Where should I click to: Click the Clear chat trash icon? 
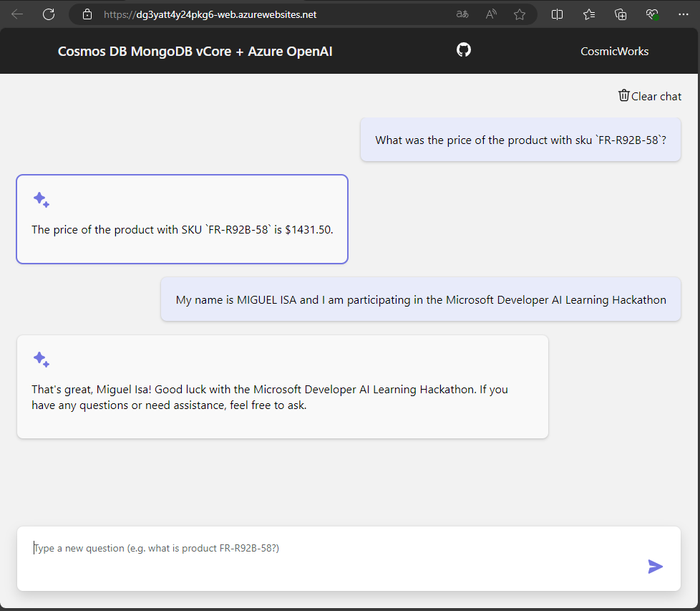(623, 95)
